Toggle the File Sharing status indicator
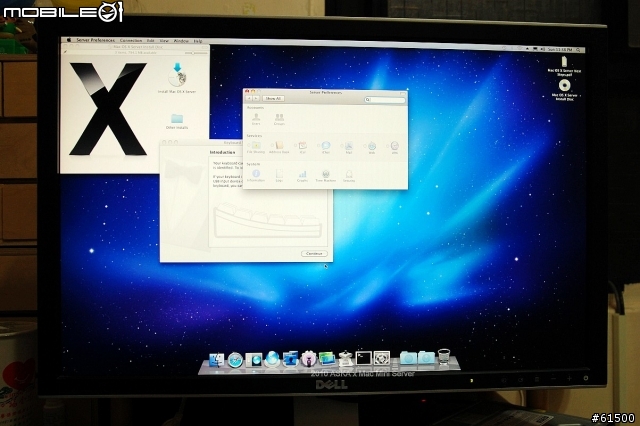The image size is (640, 426). coord(249,145)
